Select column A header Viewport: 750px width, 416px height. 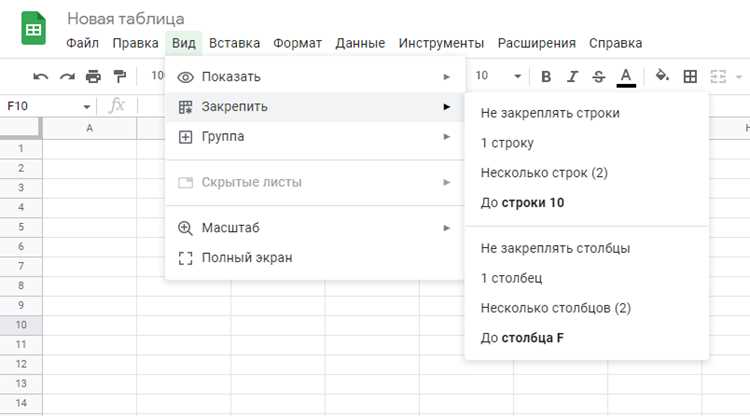coord(89,128)
